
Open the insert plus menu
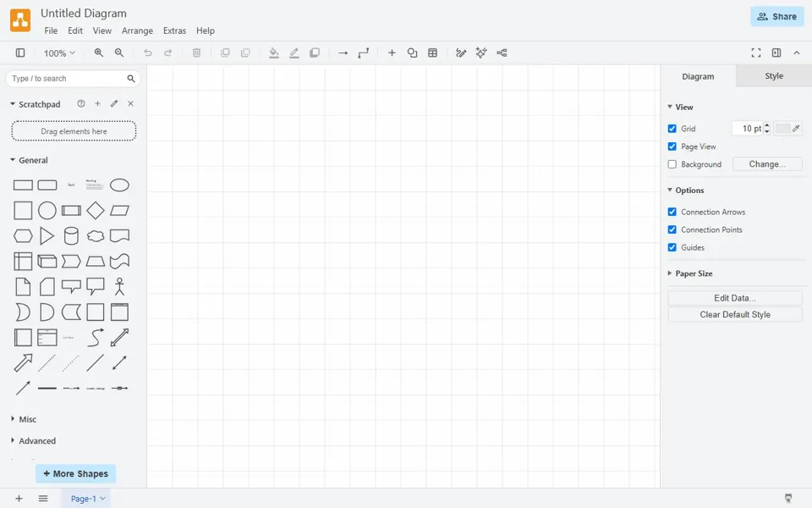click(x=392, y=52)
